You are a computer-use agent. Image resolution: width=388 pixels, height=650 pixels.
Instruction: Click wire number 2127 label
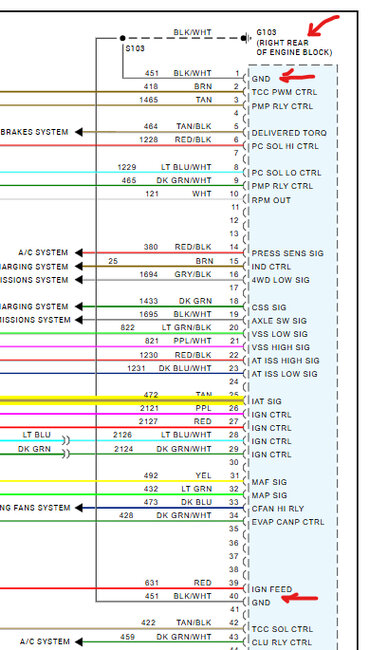click(148, 421)
